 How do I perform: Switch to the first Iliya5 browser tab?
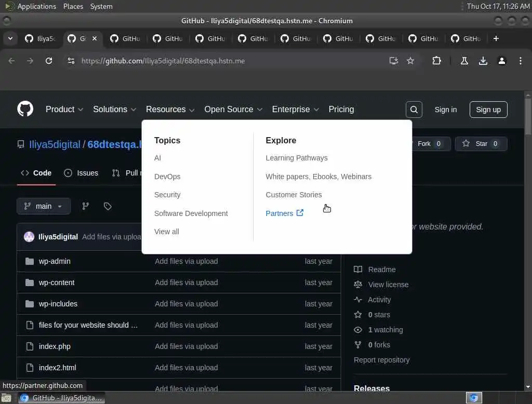(40, 38)
